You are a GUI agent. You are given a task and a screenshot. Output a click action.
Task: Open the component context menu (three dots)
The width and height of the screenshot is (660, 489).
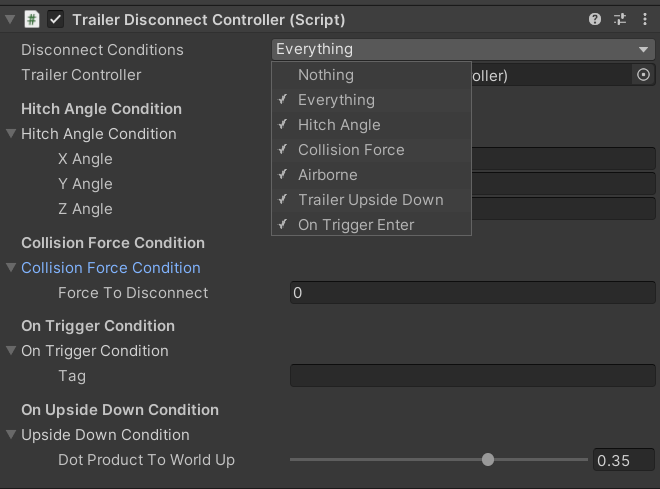(x=644, y=19)
